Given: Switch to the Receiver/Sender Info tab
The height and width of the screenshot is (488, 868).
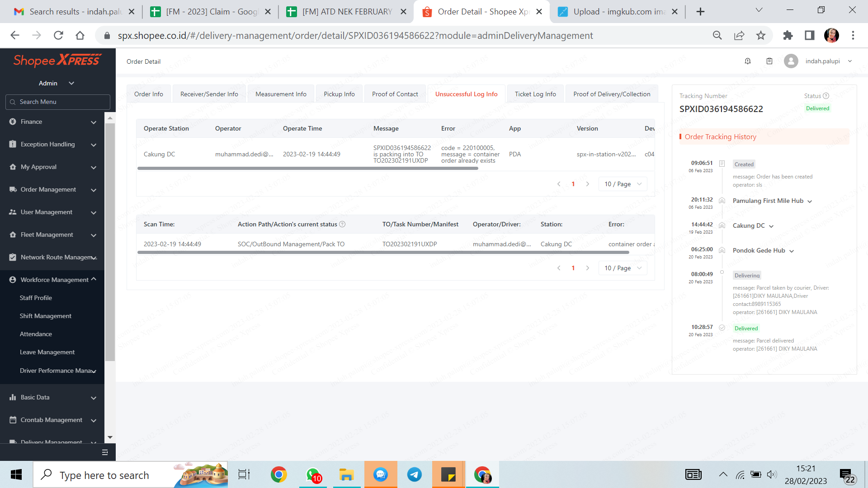Looking at the screenshot, I should 209,94.
